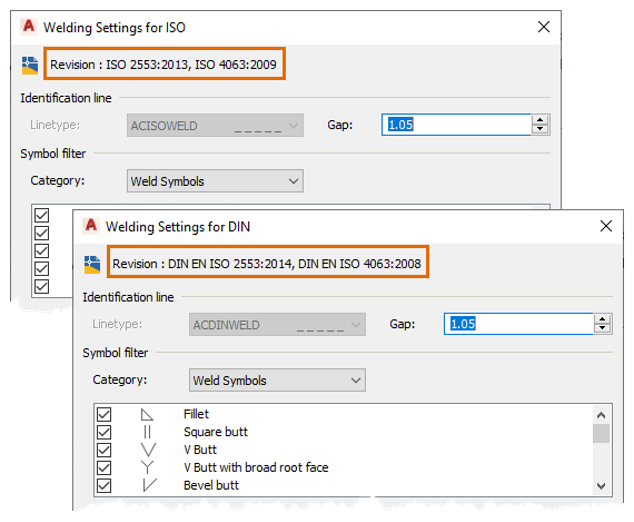Disable V Butt with broad root face checkbox
Image resolution: width=634 pixels, height=522 pixels.
click(102, 468)
